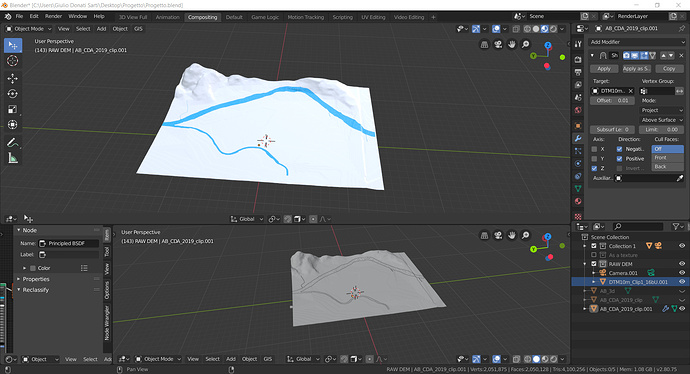
Task: Choose the Transform tool in left toolbar
Action: [13, 125]
